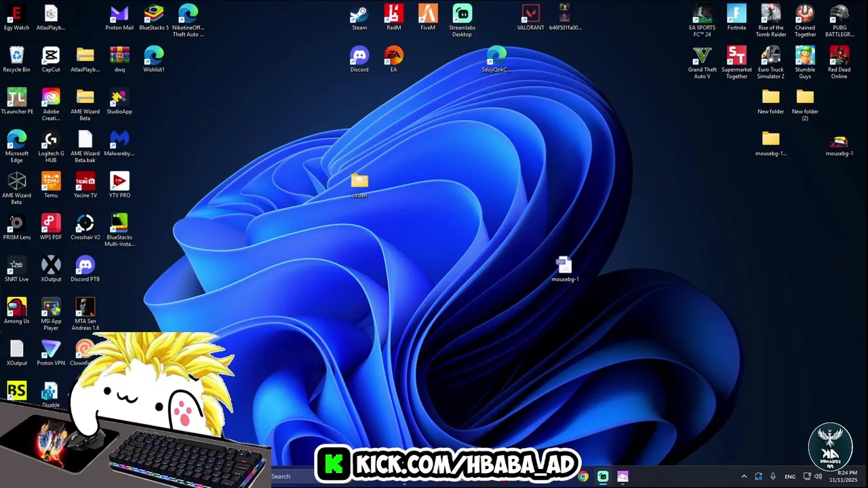
Task: Launch Supermarket Together
Action: (736, 63)
